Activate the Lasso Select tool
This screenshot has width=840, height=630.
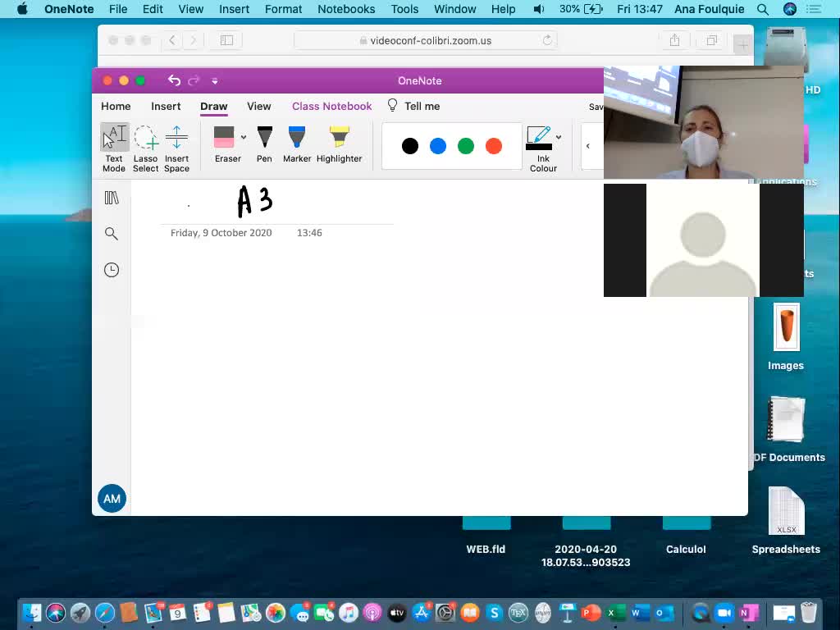click(146, 148)
